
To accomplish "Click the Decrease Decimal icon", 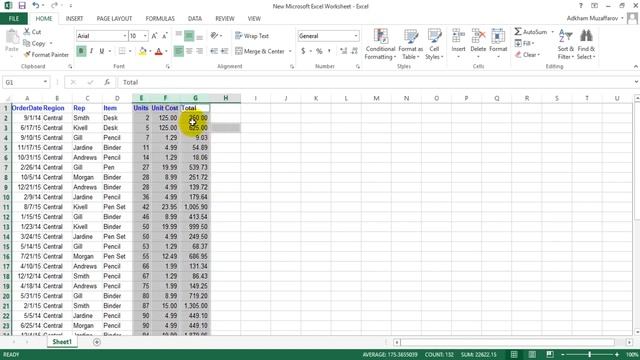I will (x=354, y=51).
